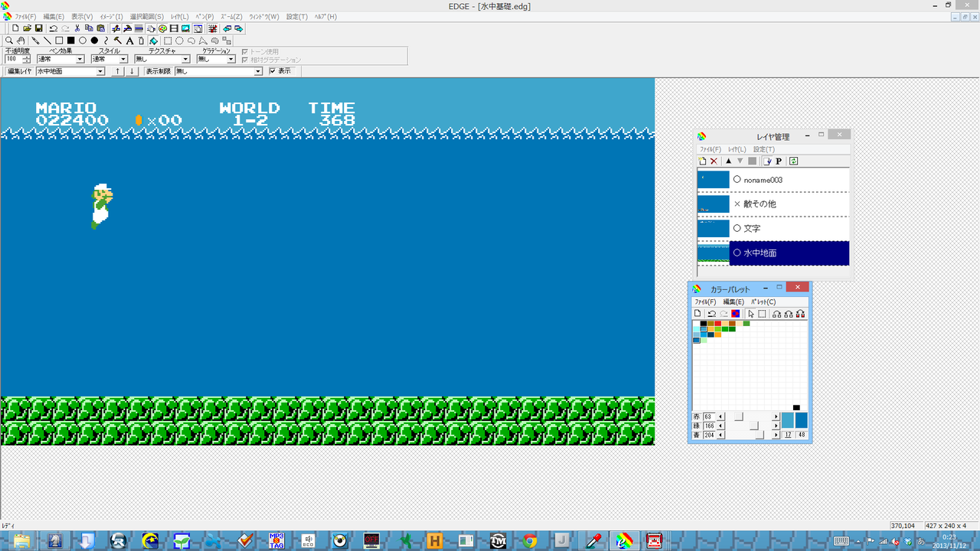
Task: Click the blue (青) slider thumb
Action: pyautogui.click(x=760, y=435)
